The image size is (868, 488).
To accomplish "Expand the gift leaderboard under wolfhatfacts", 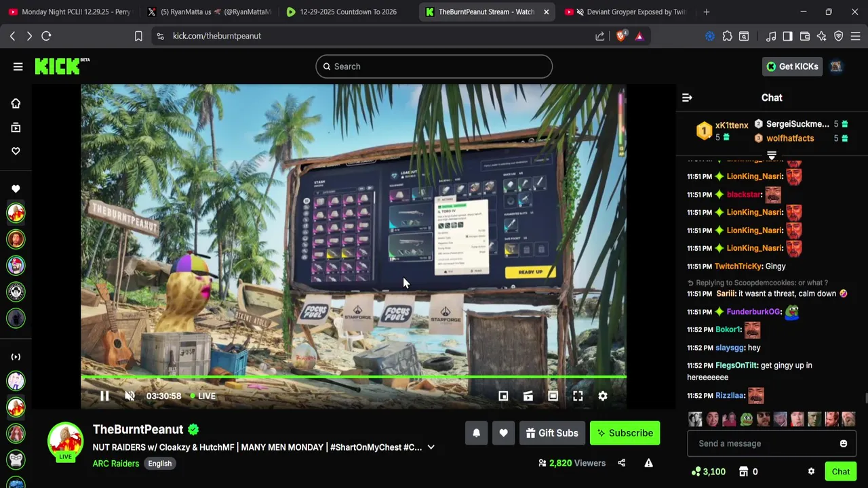I will pyautogui.click(x=772, y=155).
